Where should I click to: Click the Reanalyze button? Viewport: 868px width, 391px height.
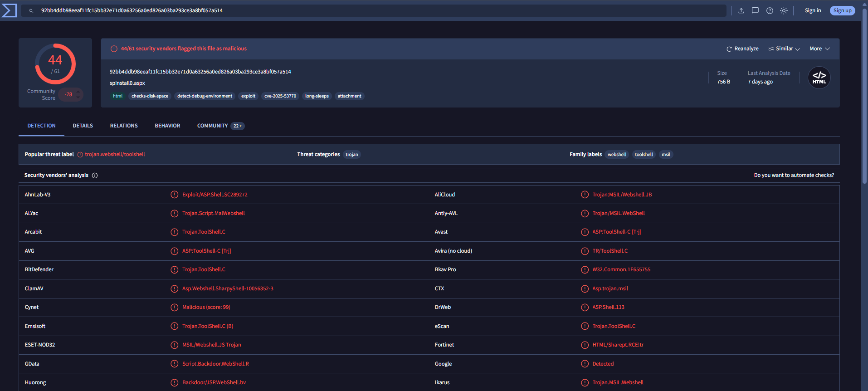[x=742, y=49]
